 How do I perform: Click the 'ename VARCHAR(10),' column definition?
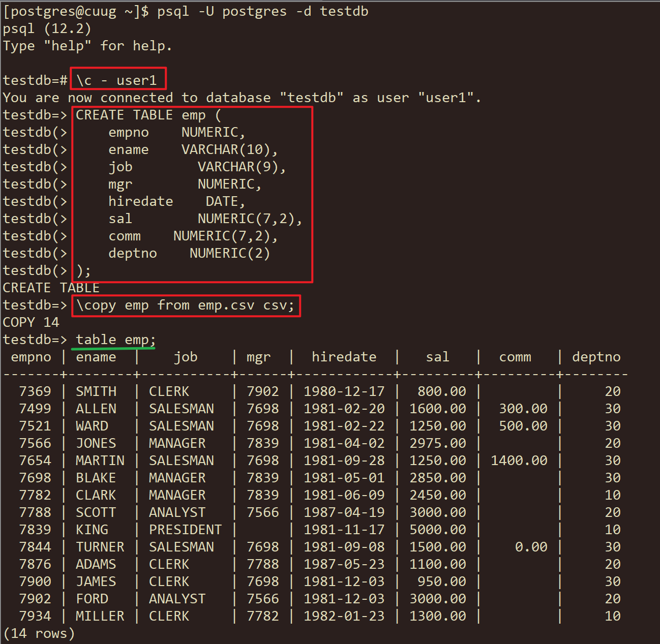click(193, 149)
